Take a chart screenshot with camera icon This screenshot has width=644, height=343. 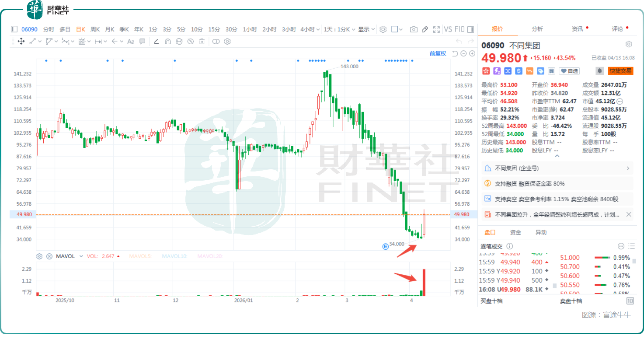tap(413, 29)
